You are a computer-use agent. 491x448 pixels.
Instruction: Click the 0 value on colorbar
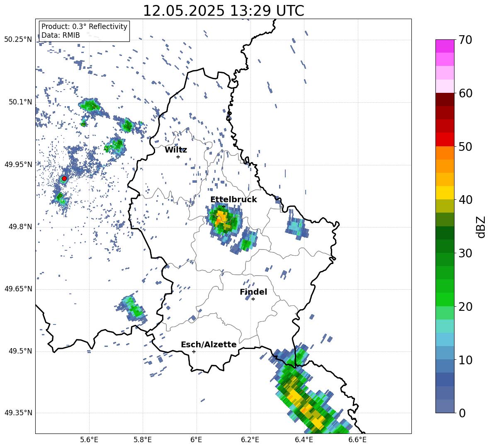click(462, 413)
